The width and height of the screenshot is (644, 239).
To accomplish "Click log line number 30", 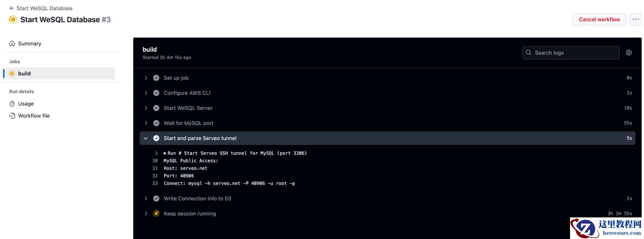I will [x=155, y=161].
